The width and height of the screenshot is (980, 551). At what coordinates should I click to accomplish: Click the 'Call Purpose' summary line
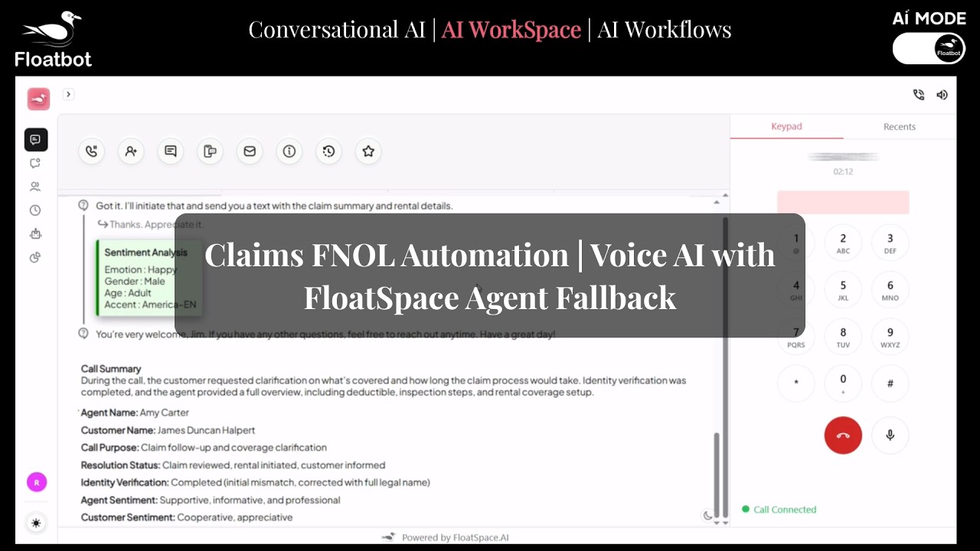point(204,448)
